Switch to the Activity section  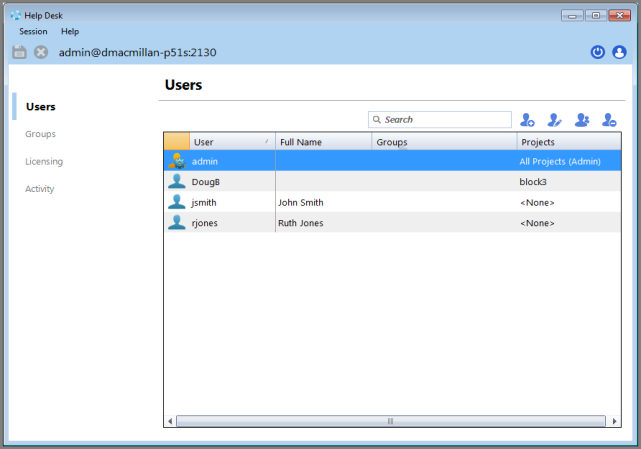pyautogui.click(x=39, y=189)
